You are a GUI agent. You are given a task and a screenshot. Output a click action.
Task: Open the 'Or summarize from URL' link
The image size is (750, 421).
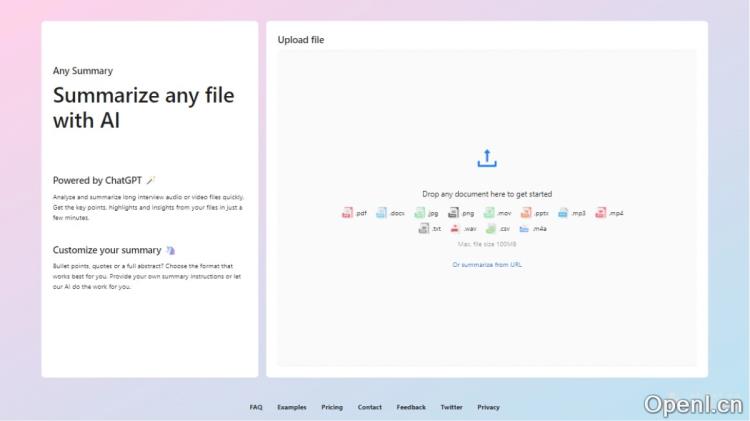coord(487,265)
